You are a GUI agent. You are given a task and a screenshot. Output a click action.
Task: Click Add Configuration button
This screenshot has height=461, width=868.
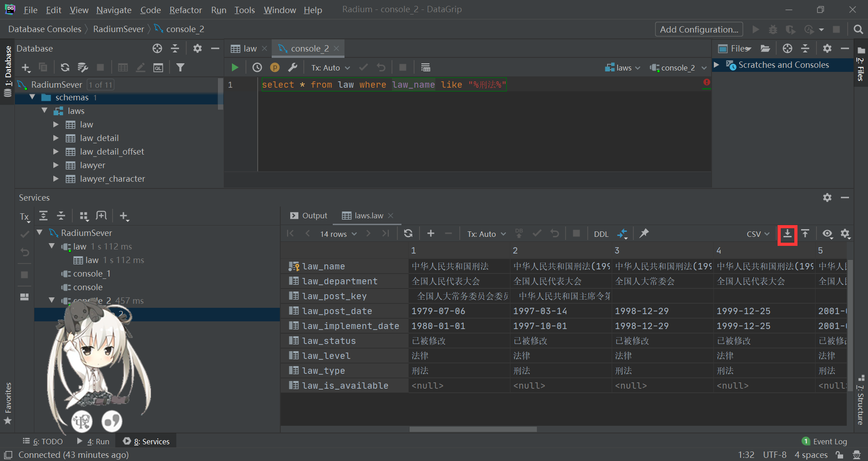click(x=699, y=29)
